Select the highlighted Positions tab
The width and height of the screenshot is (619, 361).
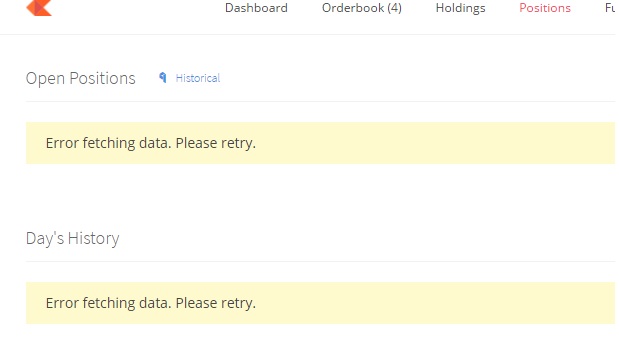(545, 8)
